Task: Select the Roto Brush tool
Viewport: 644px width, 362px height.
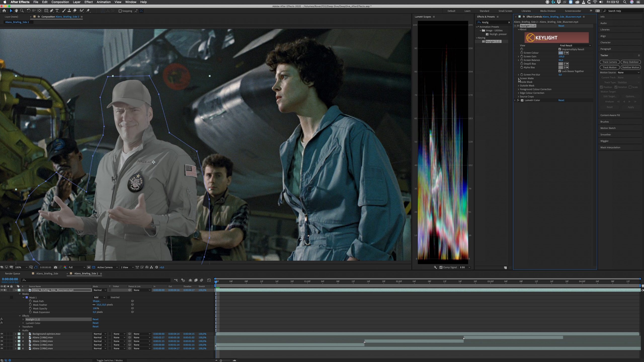Action: click(x=82, y=11)
